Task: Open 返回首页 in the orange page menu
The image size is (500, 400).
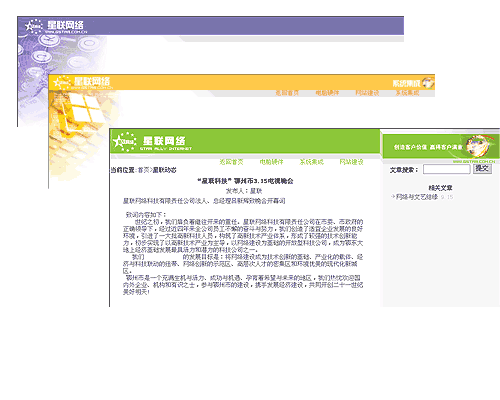Action: tap(287, 93)
